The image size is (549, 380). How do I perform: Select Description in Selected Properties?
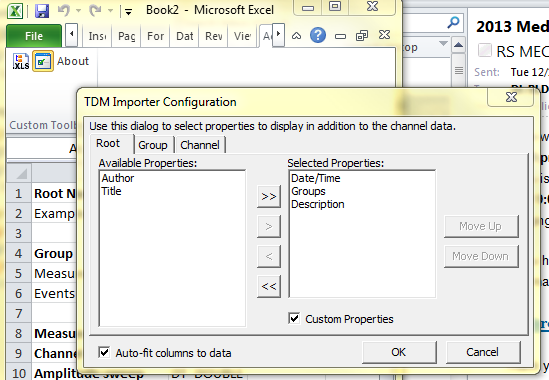[318, 204]
